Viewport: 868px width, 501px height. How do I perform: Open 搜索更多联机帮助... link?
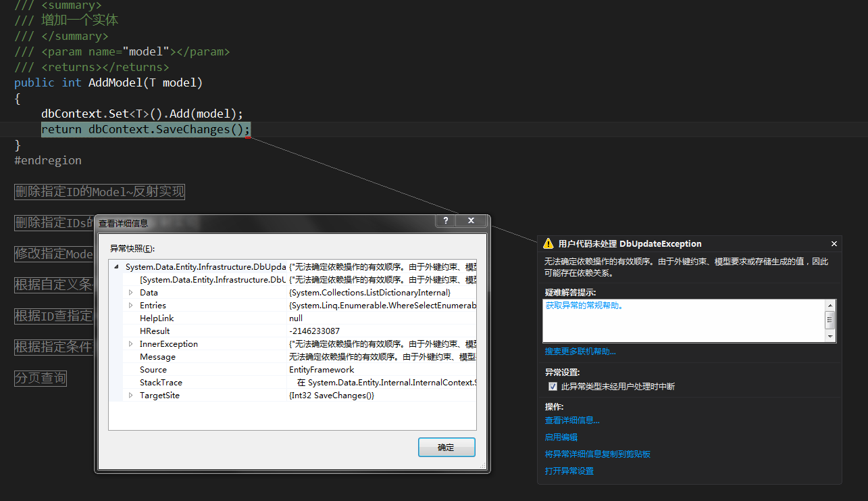580,352
